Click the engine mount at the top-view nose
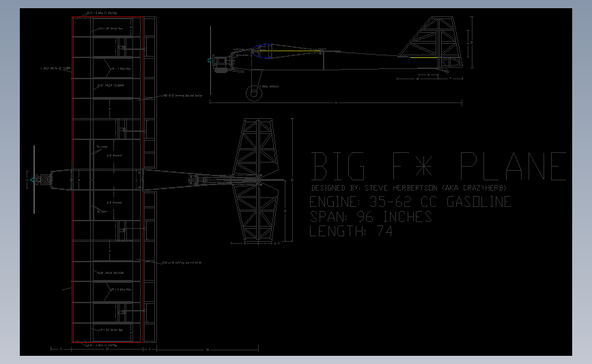This screenshot has height=364, width=592. (44, 180)
